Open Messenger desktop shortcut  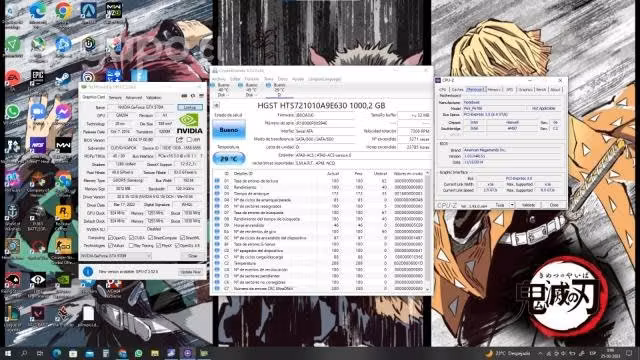point(63,111)
